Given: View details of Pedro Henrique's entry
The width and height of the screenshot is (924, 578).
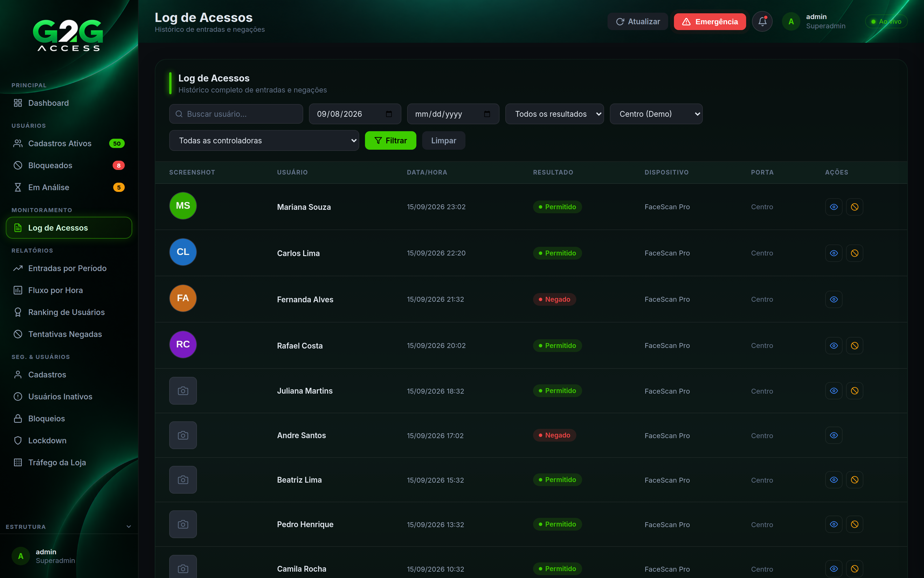Looking at the screenshot, I should point(834,524).
